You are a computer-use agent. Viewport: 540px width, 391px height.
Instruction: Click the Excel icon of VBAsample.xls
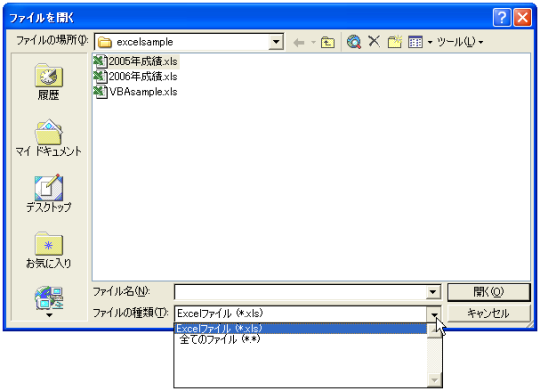[x=100, y=92]
